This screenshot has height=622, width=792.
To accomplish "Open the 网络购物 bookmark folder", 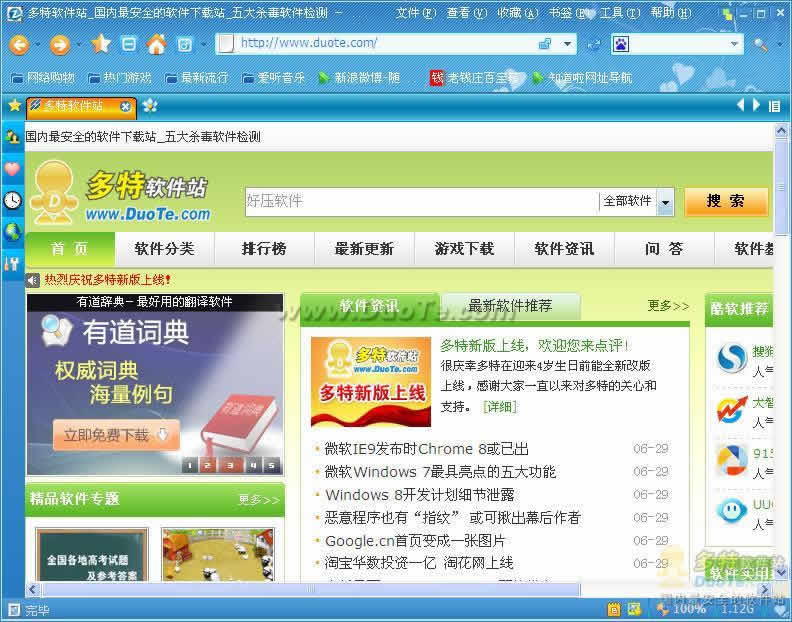I will click(x=43, y=78).
